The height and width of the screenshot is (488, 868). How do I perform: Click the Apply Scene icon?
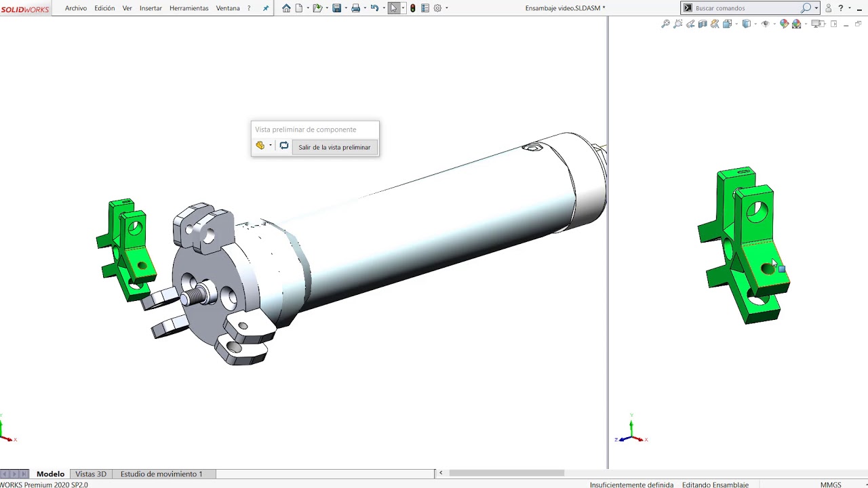pyautogui.click(x=796, y=24)
